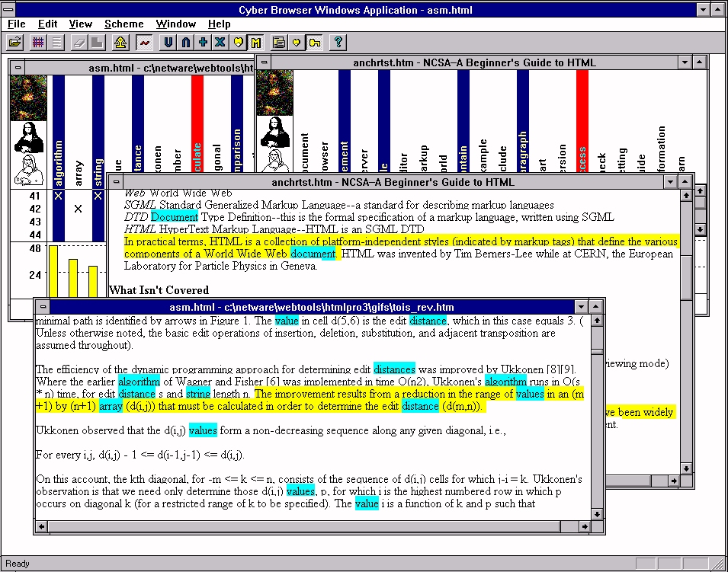Open help with the question mark icon
This screenshot has height=572, width=728.
339,42
